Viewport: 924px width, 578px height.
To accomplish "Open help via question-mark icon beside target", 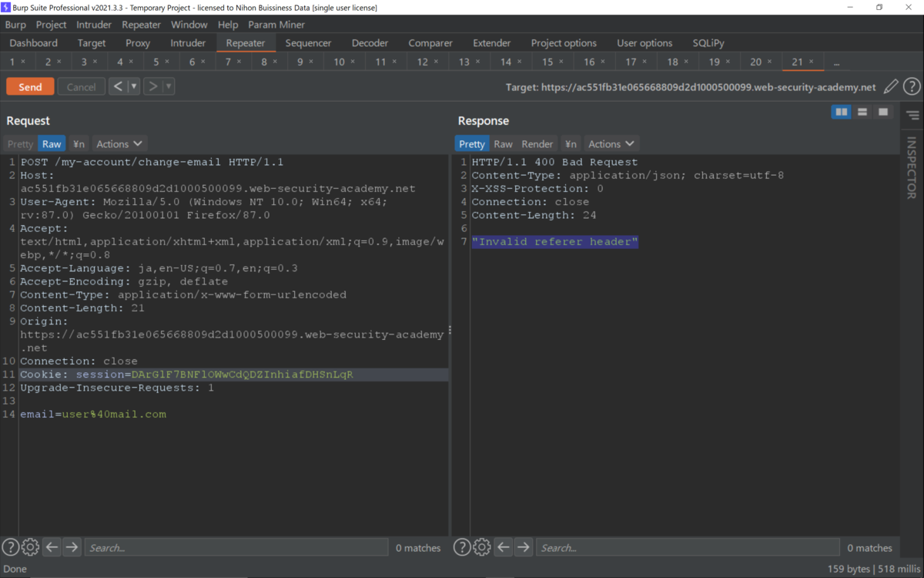I will point(912,86).
